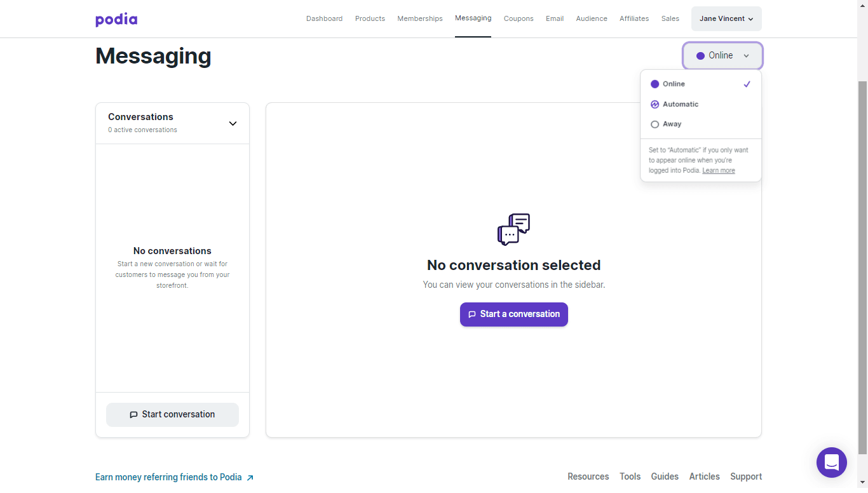Open the Resources footer link
This screenshot has height=493, width=868.
coord(588,476)
